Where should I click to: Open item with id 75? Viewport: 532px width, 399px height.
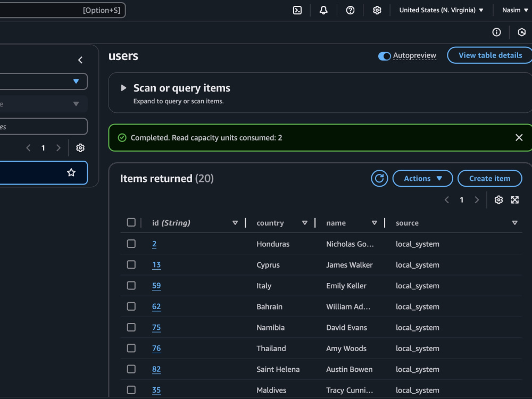pos(156,327)
